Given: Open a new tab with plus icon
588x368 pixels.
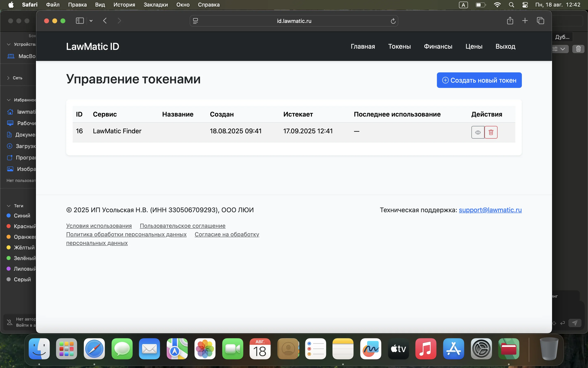Looking at the screenshot, I should click(x=525, y=21).
